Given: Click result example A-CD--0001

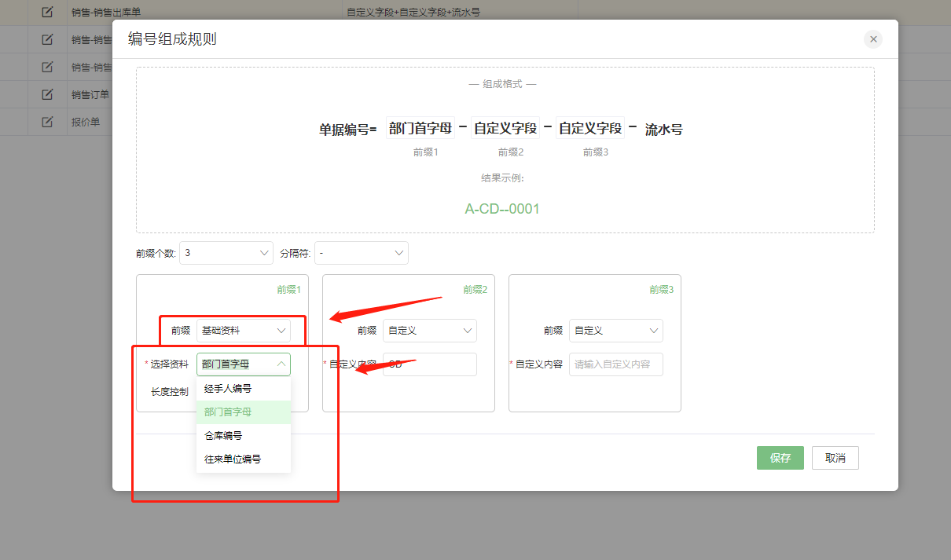Looking at the screenshot, I should click(x=502, y=209).
